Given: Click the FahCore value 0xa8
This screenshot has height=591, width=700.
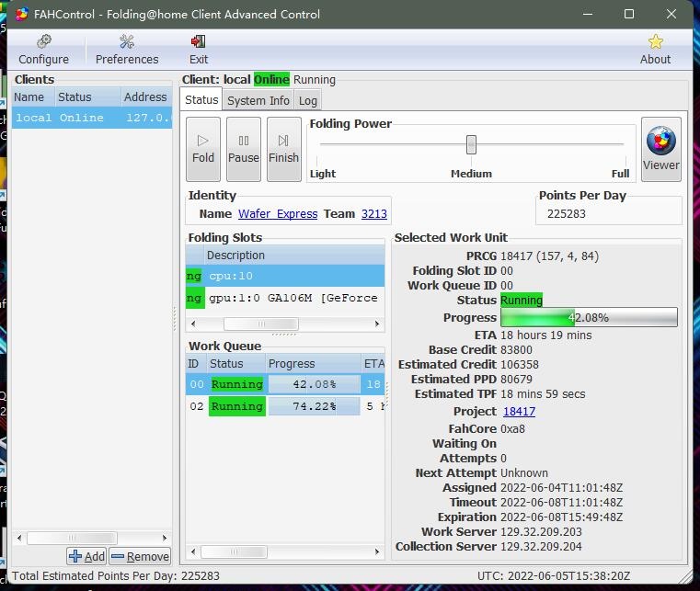Looking at the screenshot, I should (x=512, y=429).
